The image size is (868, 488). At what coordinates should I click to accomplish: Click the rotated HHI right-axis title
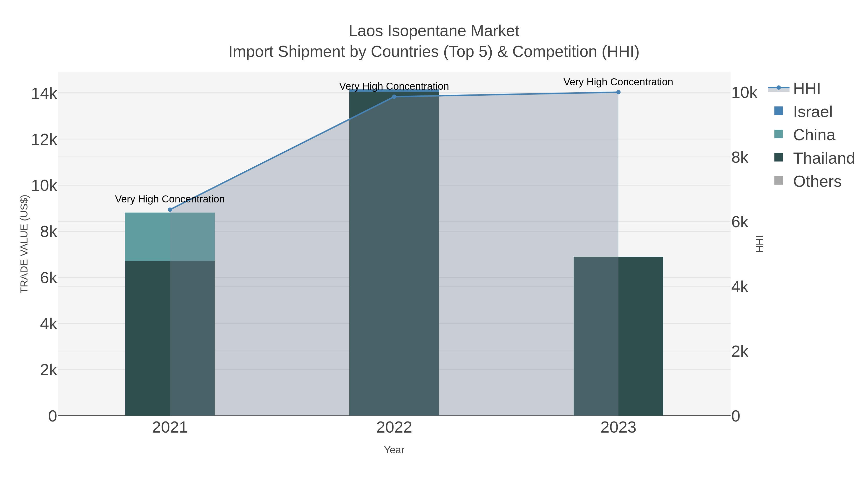click(x=760, y=244)
